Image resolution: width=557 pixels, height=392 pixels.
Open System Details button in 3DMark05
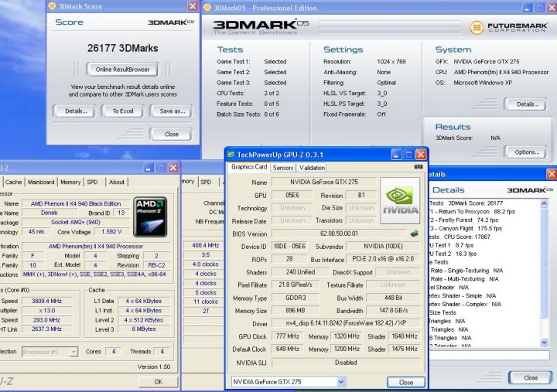pyautogui.click(x=528, y=104)
